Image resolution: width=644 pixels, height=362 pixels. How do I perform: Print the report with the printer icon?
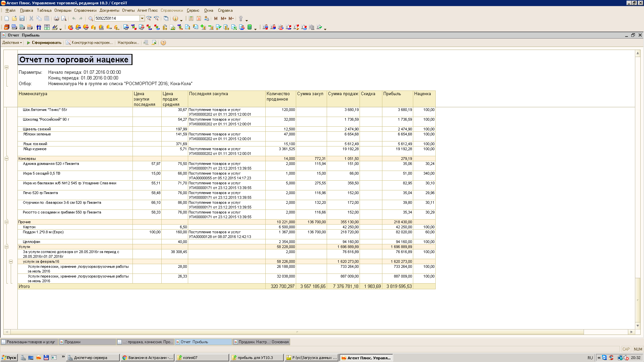pos(56,18)
